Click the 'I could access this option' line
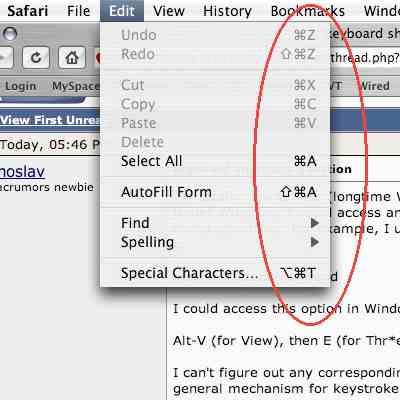The height and width of the screenshot is (400, 400). click(x=286, y=309)
